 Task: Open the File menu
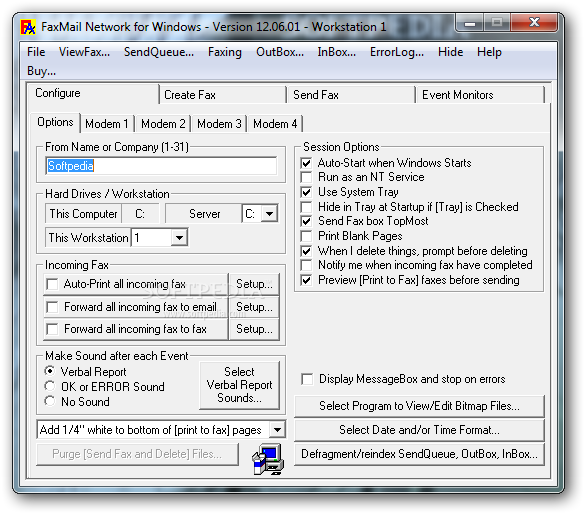(x=36, y=52)
